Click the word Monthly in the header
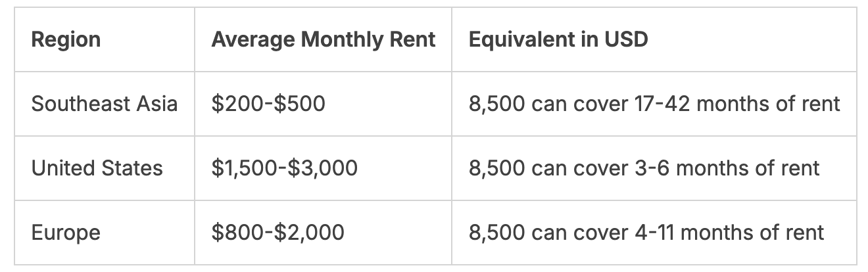Screen dimensions: 868x272 pos(341,39)
